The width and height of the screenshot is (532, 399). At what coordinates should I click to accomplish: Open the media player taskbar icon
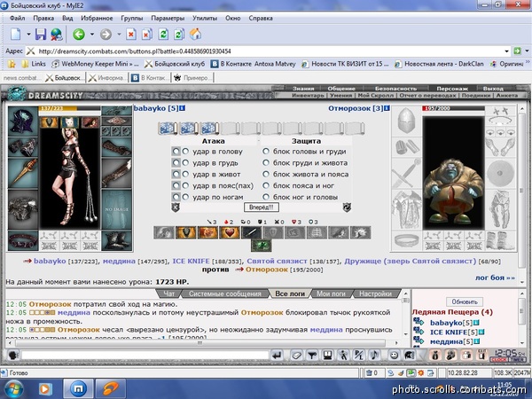click(45, 389)
